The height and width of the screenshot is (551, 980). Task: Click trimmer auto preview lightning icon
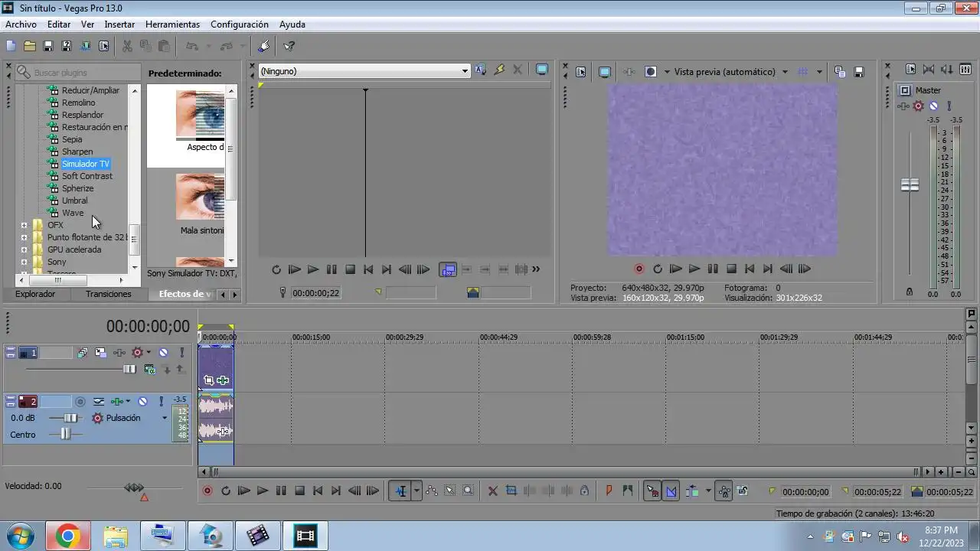coord(499,70)
